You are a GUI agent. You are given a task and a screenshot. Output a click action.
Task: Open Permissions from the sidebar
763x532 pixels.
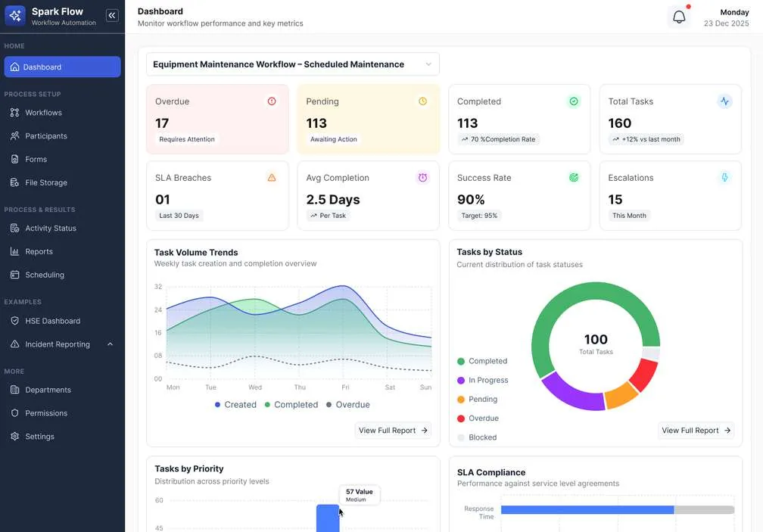62,413
